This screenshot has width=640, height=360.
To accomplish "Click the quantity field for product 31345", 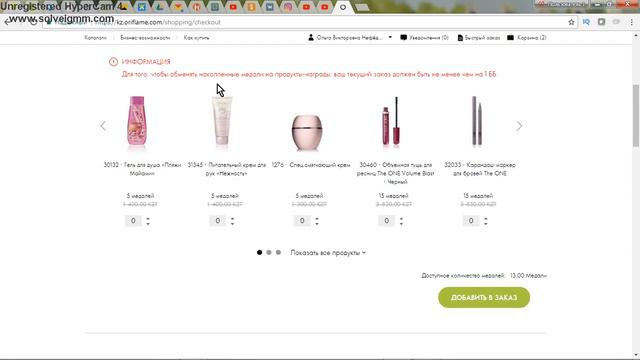I will [218, 221].
